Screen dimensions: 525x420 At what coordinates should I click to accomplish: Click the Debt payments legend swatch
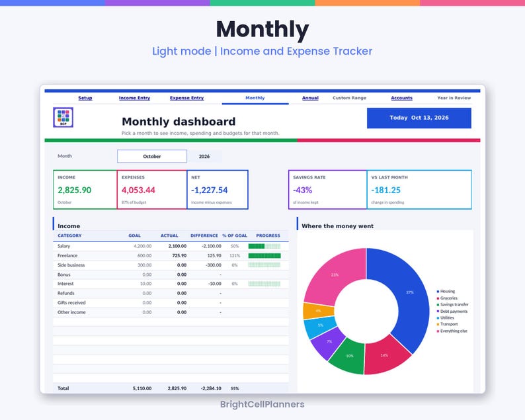(x=438, y=311)
